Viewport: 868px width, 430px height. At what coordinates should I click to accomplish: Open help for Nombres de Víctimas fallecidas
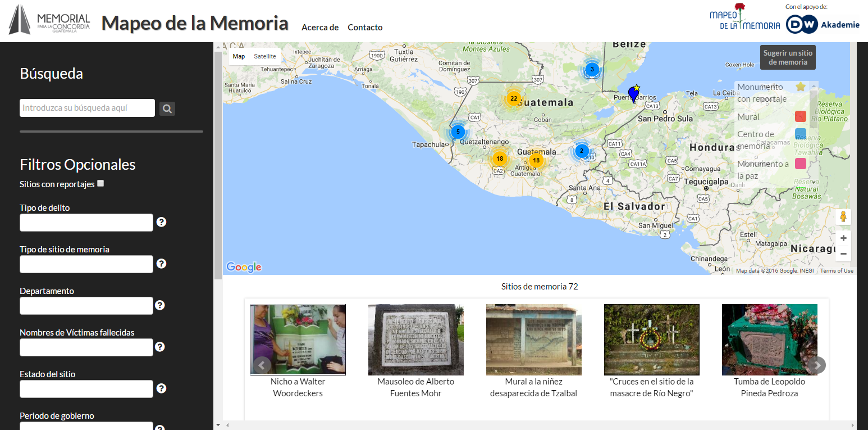[160, 347]
